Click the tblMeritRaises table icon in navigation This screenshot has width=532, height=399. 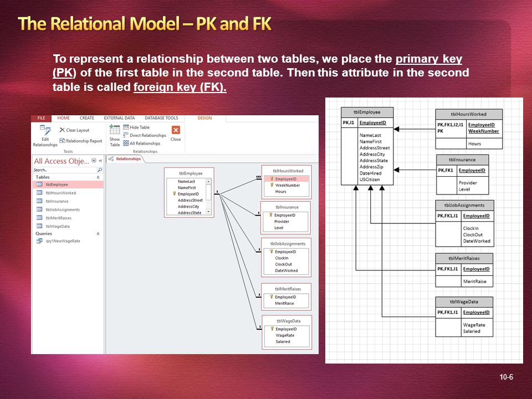[39, 217]
